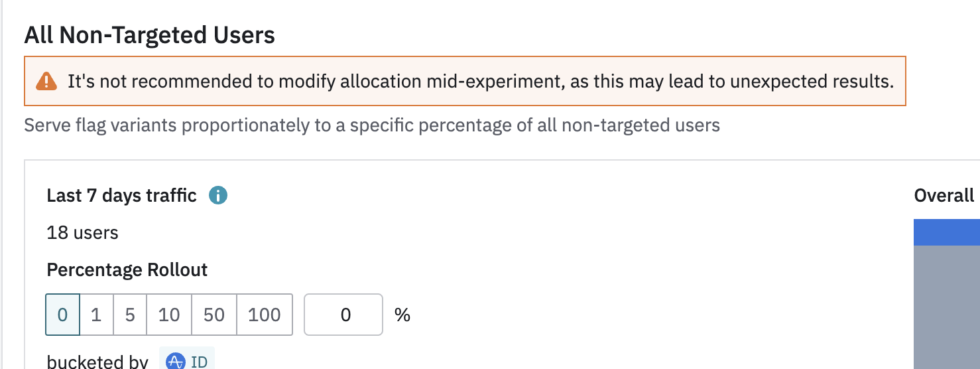The height and width of the screenshot is (369, 980).
Task: Click the Percentage Rollout label
Action: [x=127, y=270]
